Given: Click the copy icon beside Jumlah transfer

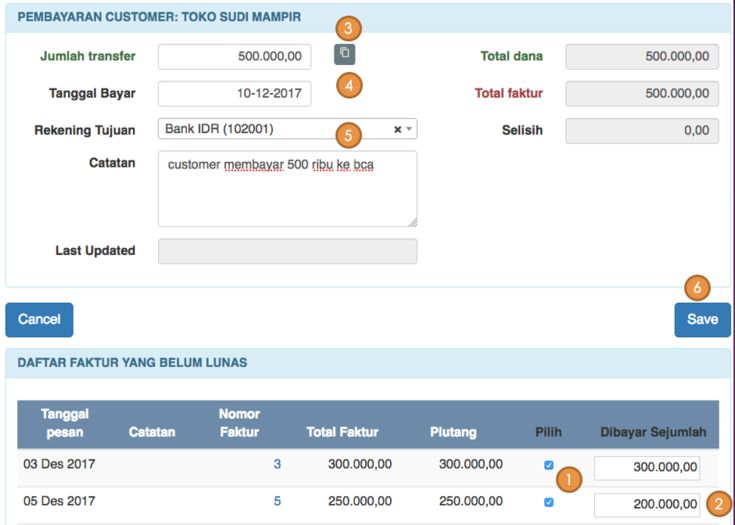Looking at the screenshot, I should (344, 55).
